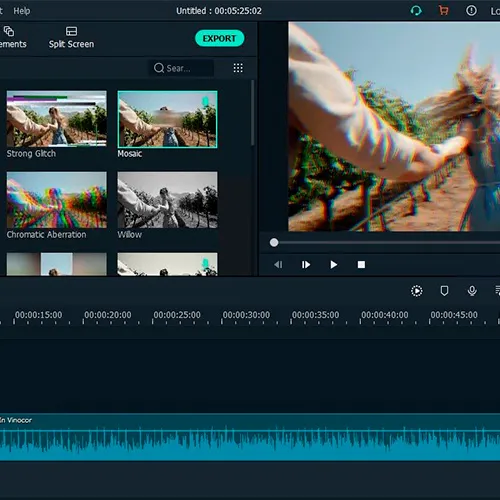
Task: Click the Chromatic Aberration label text
Action: click(x=46, y=235)
